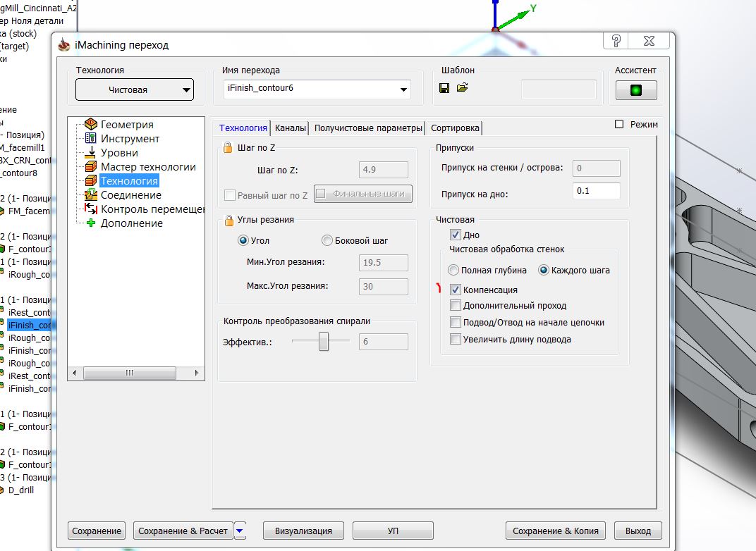Click the Сохранение & Копия button
The width and height of the screenshot is (756, 551).
click(x=556, y=531)
